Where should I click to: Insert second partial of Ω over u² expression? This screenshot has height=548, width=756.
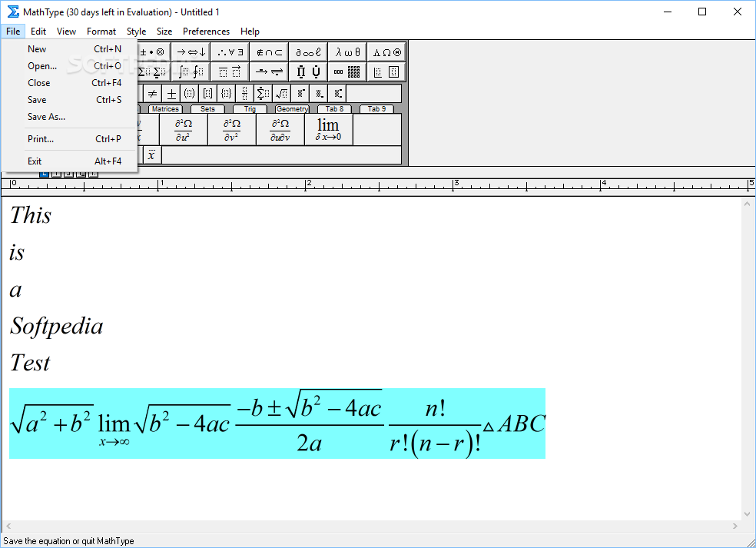[183, 130]
